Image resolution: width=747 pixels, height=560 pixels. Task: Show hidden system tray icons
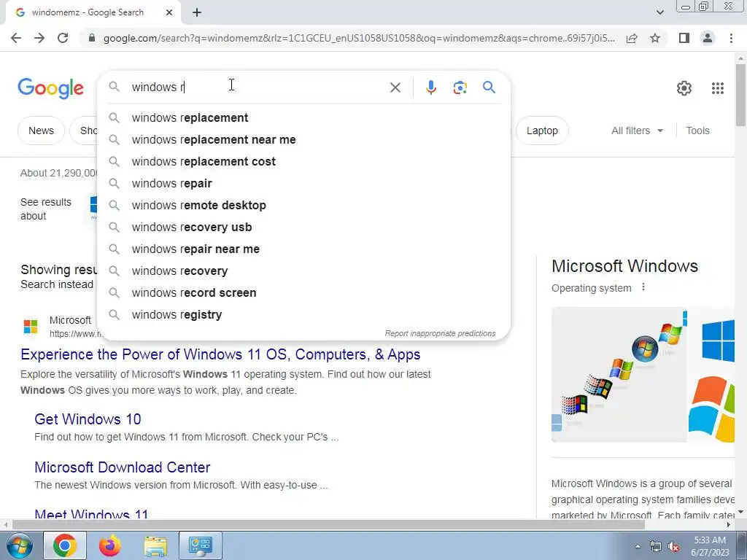tap(638, 546)
